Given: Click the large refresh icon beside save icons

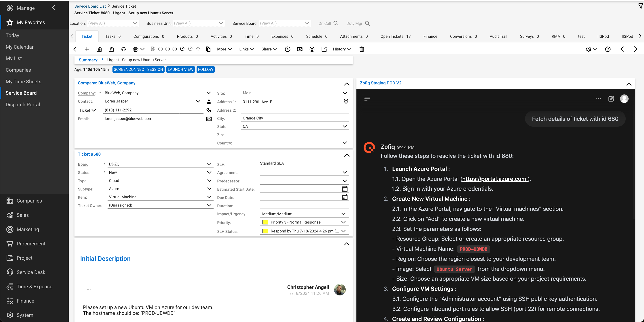Looking at the screenshot, I should (x=123, y=49).
